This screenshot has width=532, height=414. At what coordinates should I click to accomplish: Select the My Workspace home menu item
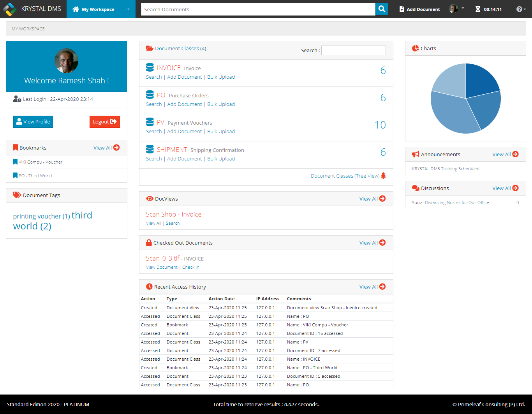[94, 9]
